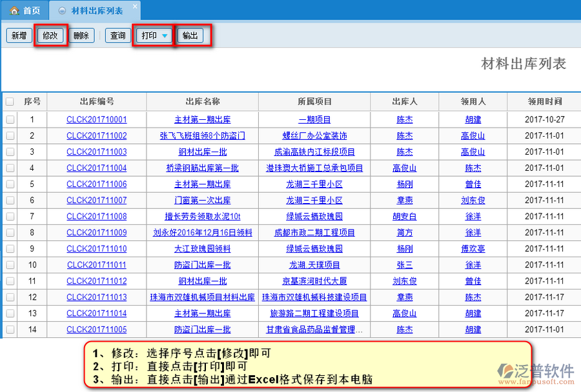Open 钢材出库一批 link in row 3
Viewport: 581px width, 392px height.
coord(203,152)
